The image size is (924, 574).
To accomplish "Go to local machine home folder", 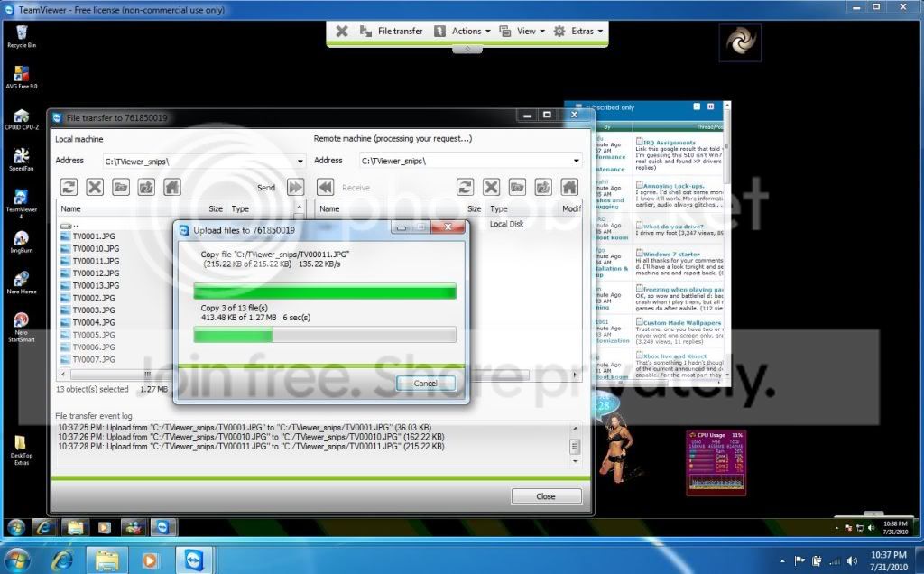I will [172, 188].
